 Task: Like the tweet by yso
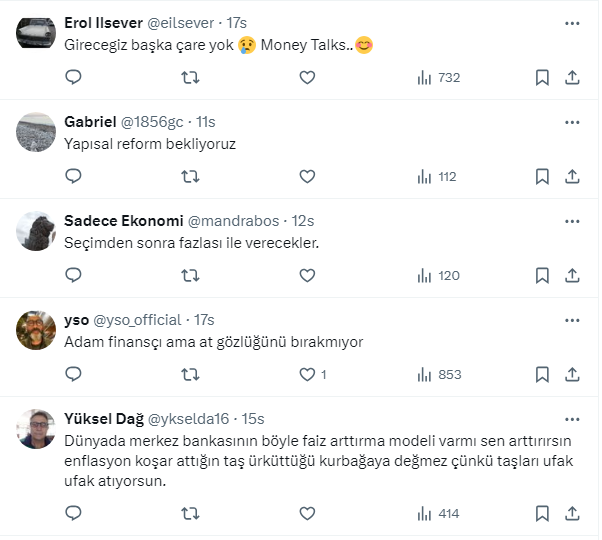(308, 374)
